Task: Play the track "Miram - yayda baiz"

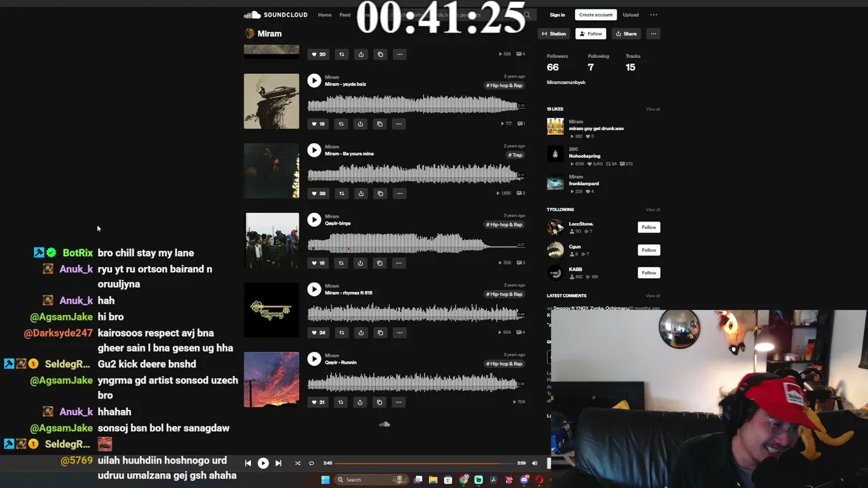Action: [x=314, y=81]
